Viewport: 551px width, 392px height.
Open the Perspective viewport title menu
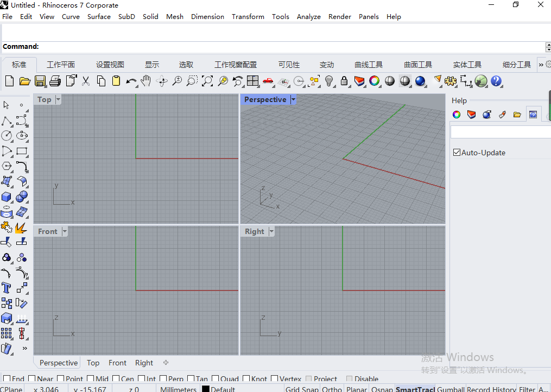point(293,99)
